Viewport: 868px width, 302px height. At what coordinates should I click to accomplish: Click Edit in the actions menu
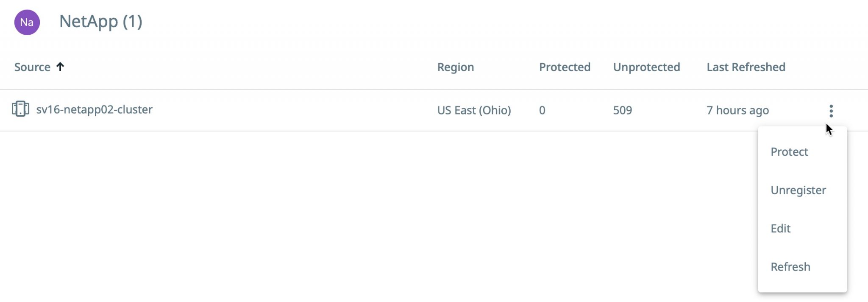(780, 229)
